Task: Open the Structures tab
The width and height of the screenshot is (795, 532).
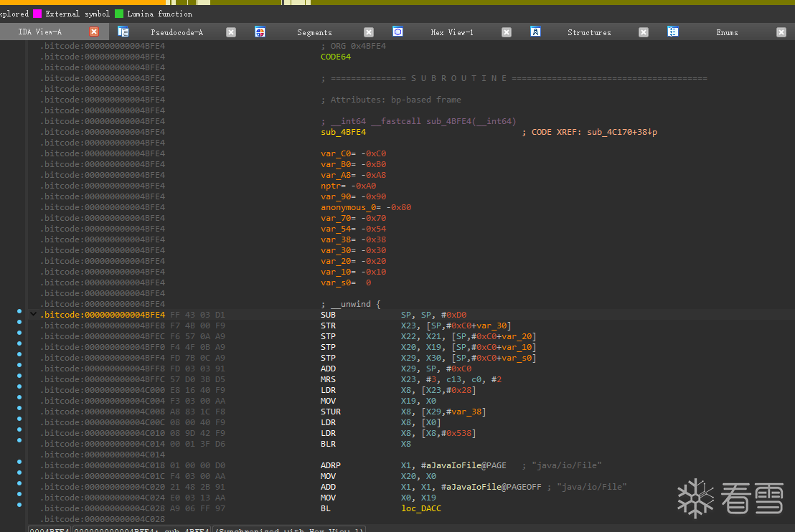Action: (588, 32)
